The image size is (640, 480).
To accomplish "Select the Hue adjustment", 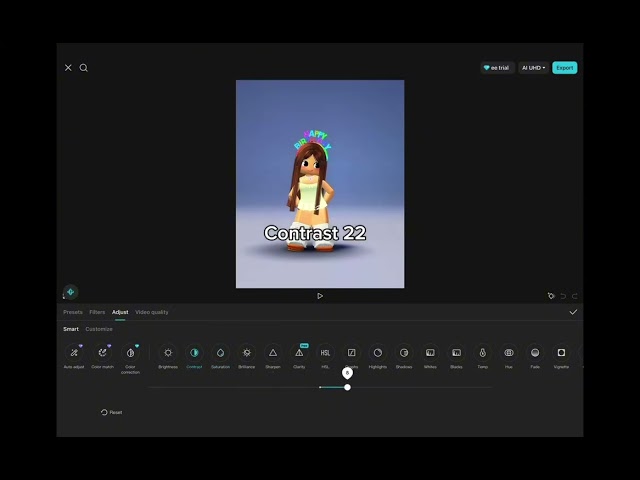I will 509,356.
